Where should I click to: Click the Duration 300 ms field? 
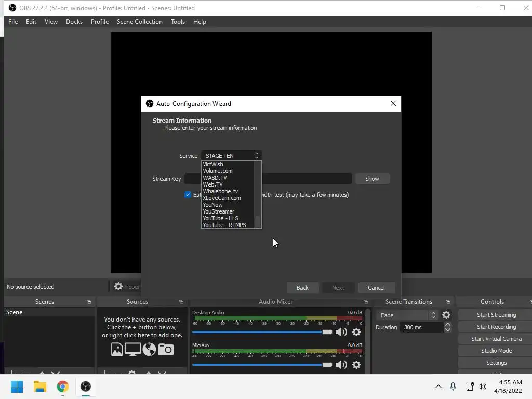422,327
